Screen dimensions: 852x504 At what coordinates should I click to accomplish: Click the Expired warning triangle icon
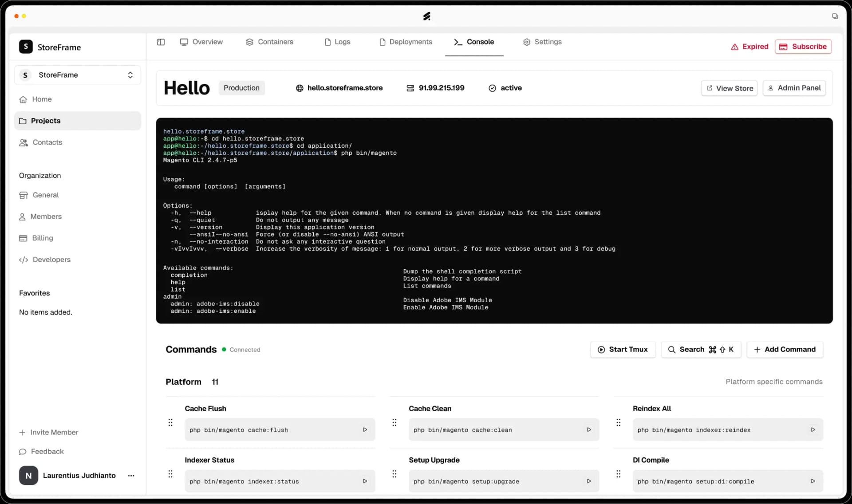point(734,47)
